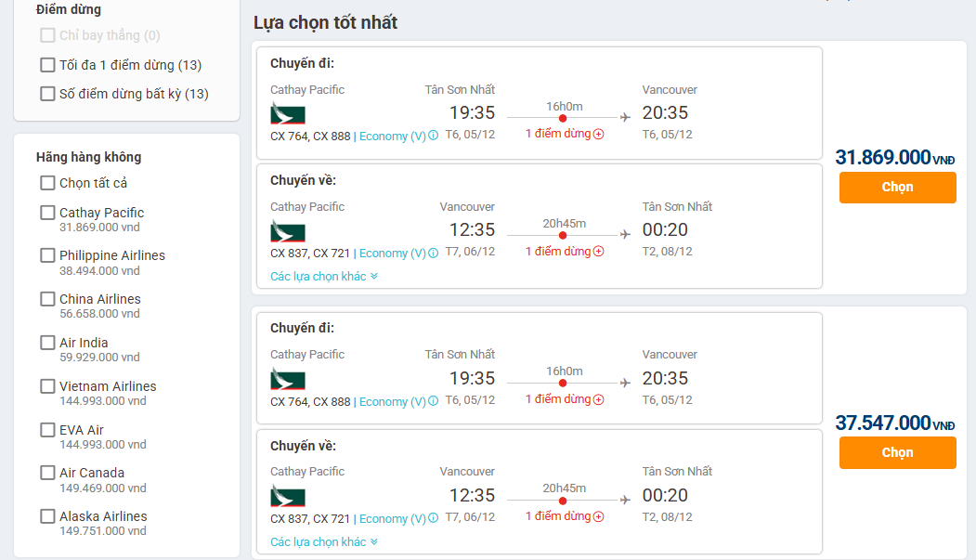Click info icon beside second departure Economy (V)
This screenshot has height=560, width=976.
coord(434,401)
